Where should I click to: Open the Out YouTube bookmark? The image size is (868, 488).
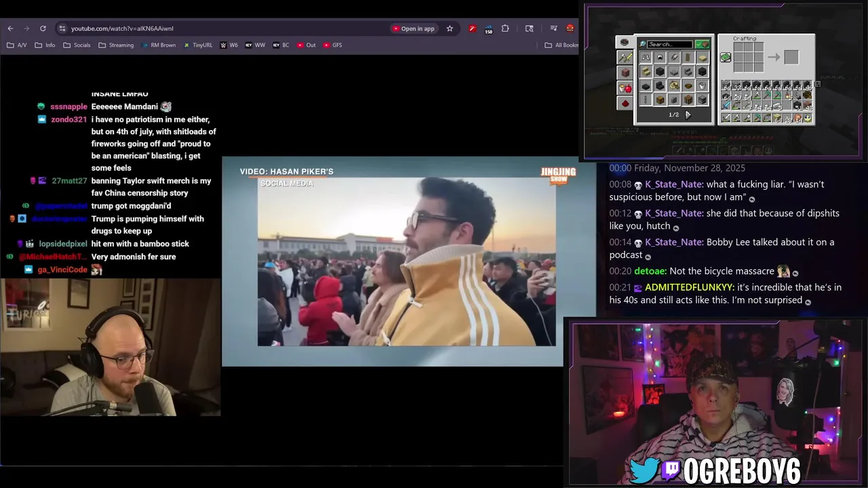(307, 45)
